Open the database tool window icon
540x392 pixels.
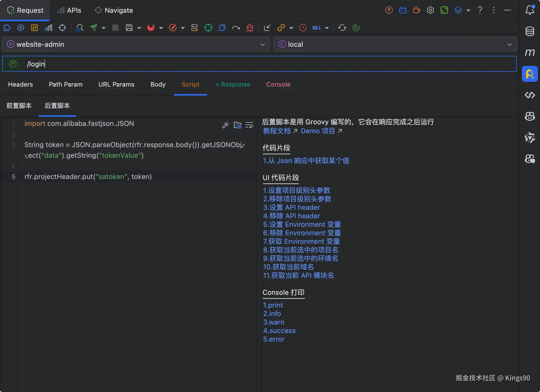[x=530, y=31]
